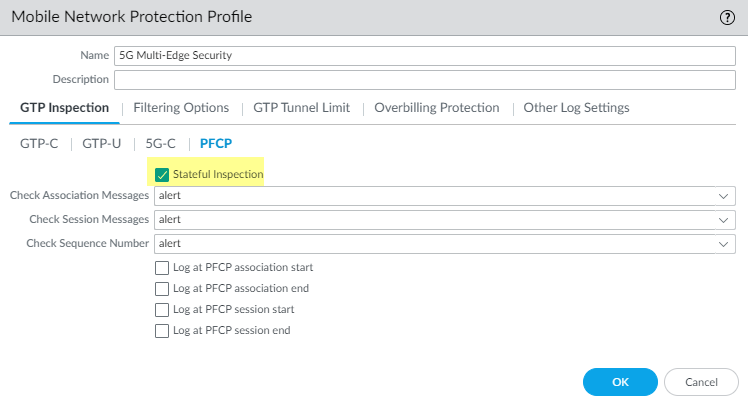Open the GTP-U sub-tab
Screen dimensions: 748x411
point(101,144)
